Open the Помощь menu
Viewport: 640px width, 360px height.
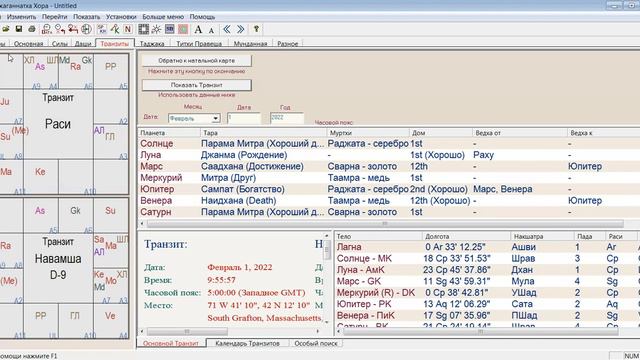[x=202, y=17]
